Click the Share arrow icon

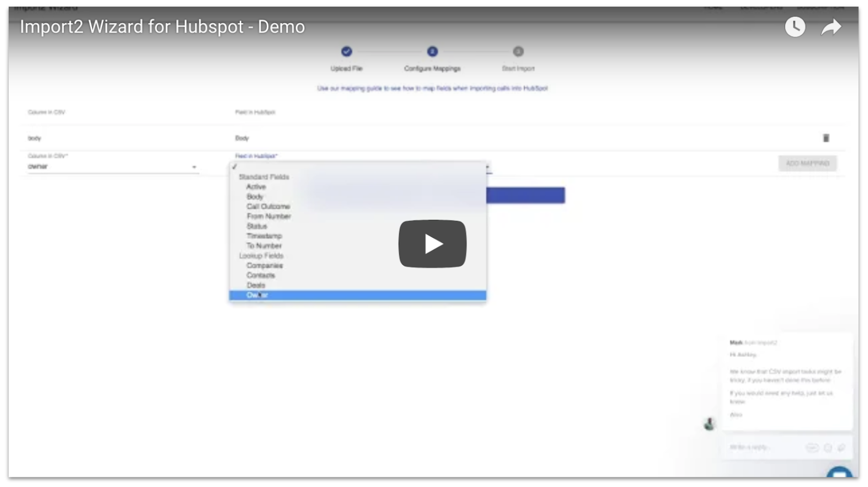831,27
